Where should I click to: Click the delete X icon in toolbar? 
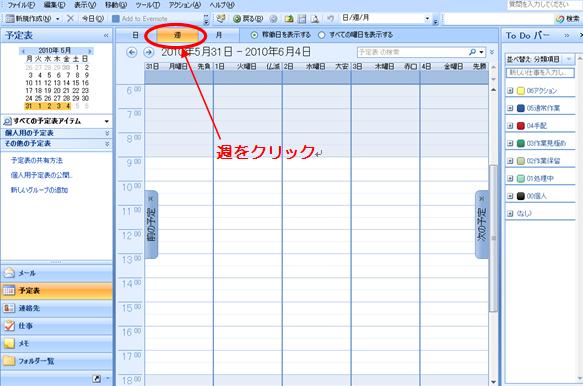coord(70,19)
